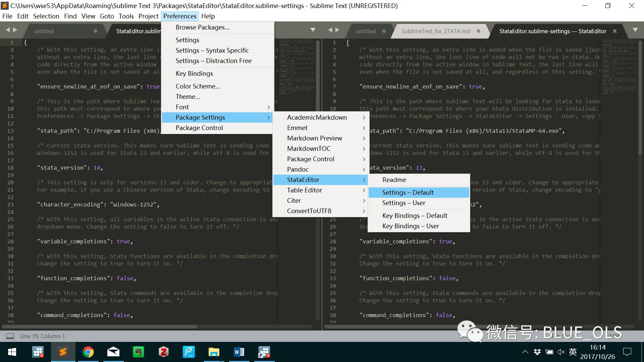The width and height of the screenshot is (644, 362).
Task: Expand the Table Editor submenu
Action: pos(321,190)
